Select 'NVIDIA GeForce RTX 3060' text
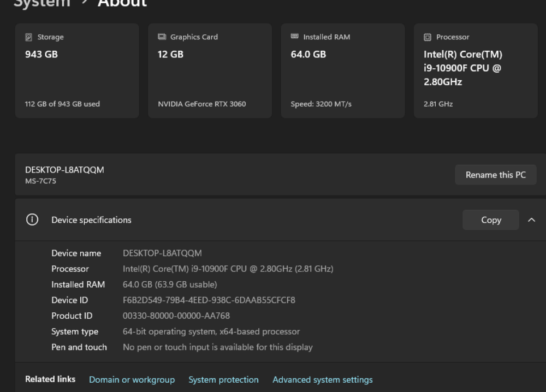This screenshot has height=392, width=546. tap(202, 104)
